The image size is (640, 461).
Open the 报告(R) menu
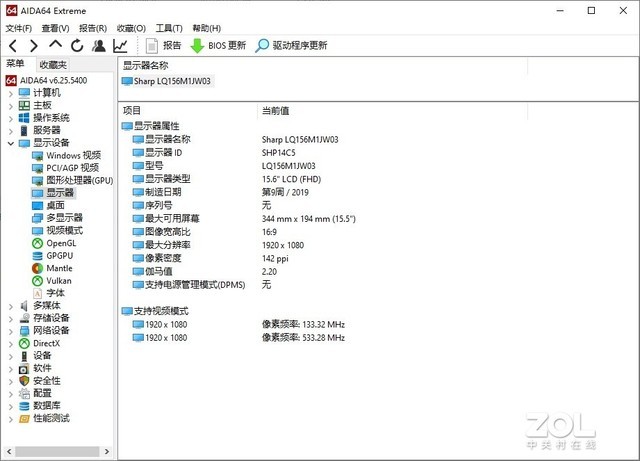point(93,28)
